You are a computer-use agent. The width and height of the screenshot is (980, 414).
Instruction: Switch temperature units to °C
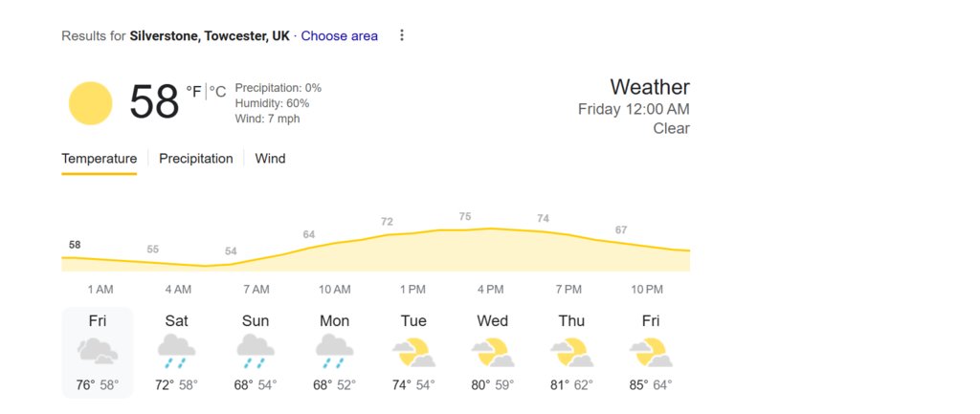click(217, 93)
